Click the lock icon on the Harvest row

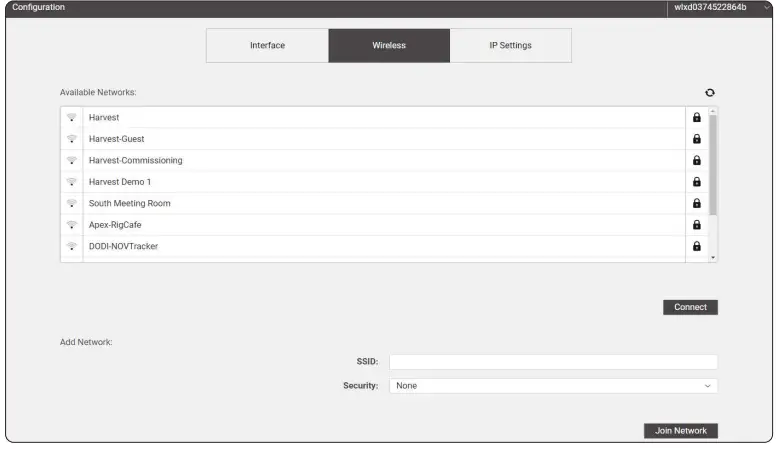(x=696, y=117)
